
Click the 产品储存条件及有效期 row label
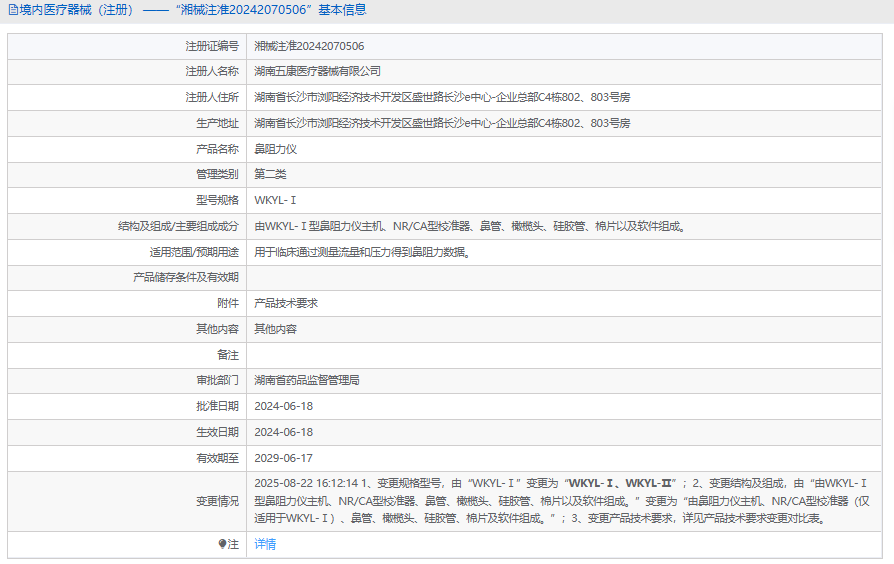tap(186, 278)
